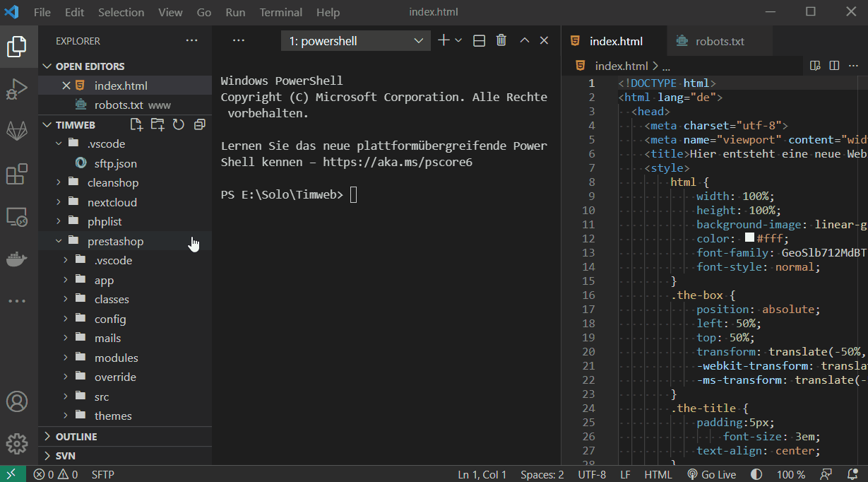868x482 pixels.
Task: Click index.html in the breadcrumb bar
Action: 622,66
